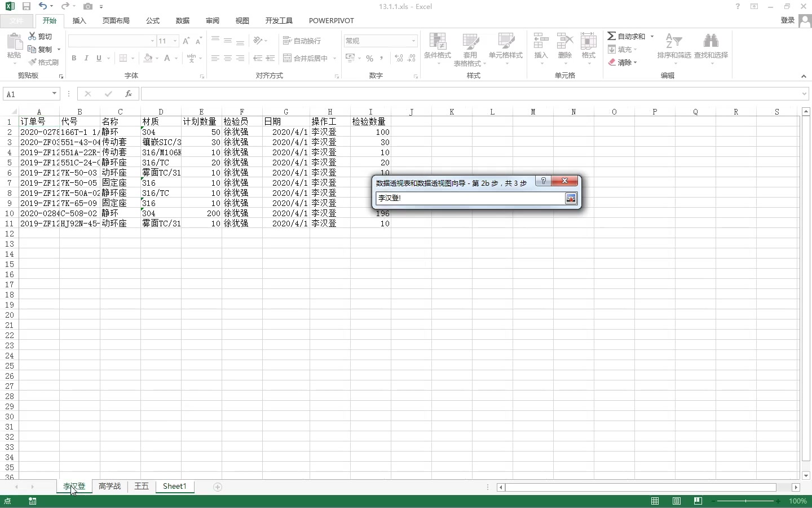Switch to Page Layout view in status bar
Image resolution: width=812 pixels, height=508 pixels.
tap(677, 501)
